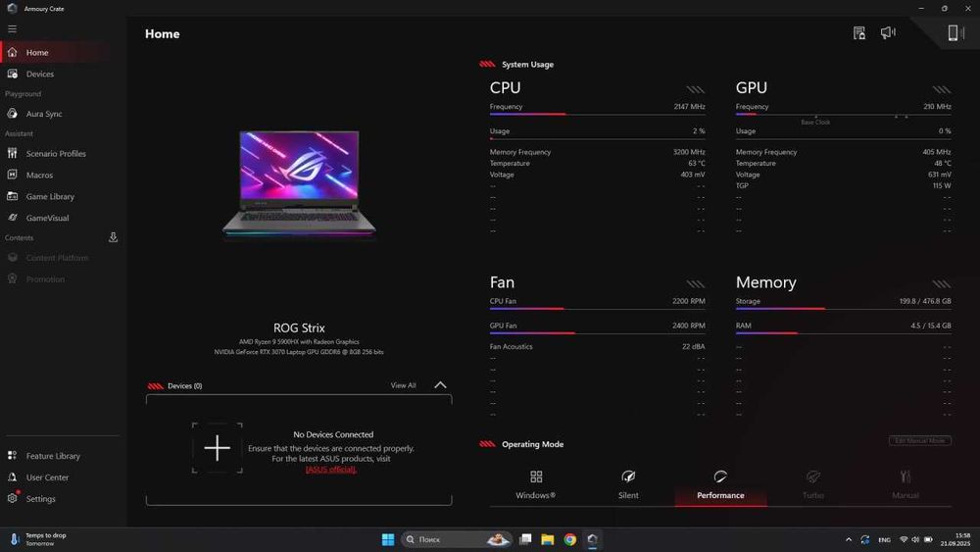The height and width of the screenshot is (552, 980).
Task: Click the volume tray icon
Action: [x=915, y=539]
